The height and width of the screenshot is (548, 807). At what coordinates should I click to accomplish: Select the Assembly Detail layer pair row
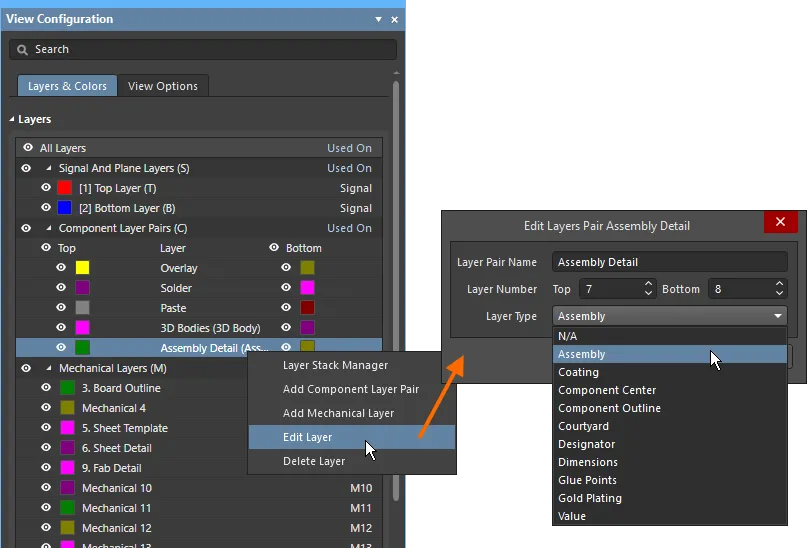199,348
